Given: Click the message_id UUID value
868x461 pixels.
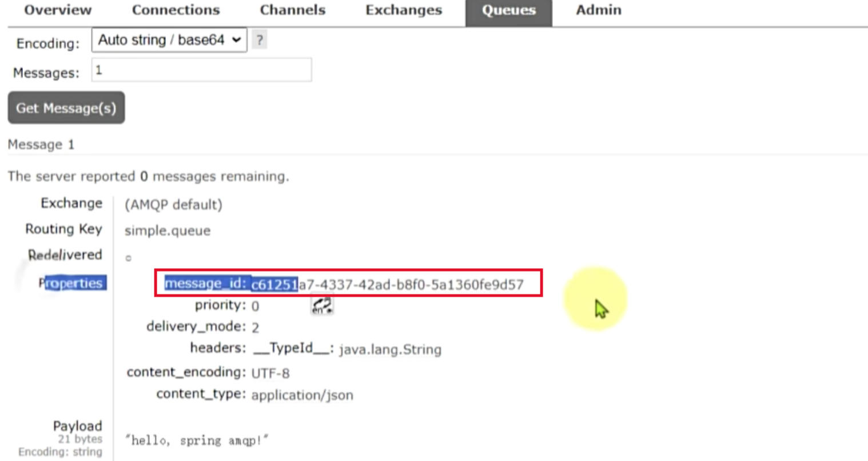Looking at the screenshot, I should pyautogui.click(x=387, y=284).
